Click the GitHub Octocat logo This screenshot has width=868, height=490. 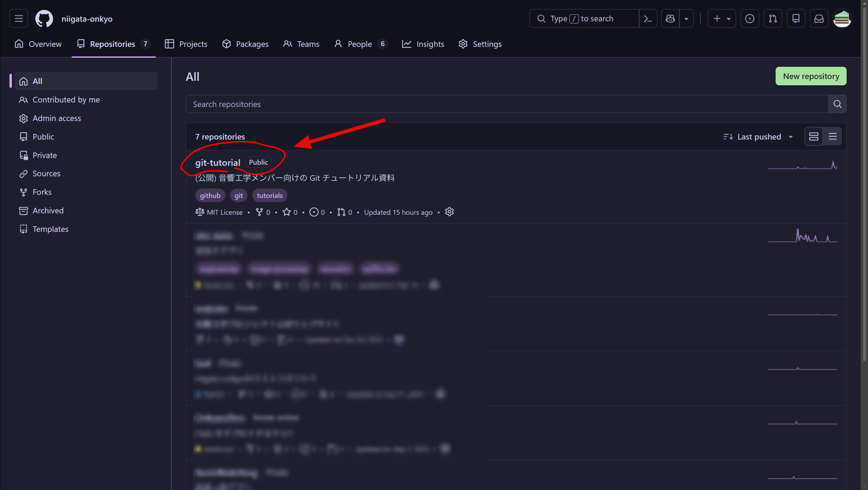pyautogui.click(x=44, y=19)
